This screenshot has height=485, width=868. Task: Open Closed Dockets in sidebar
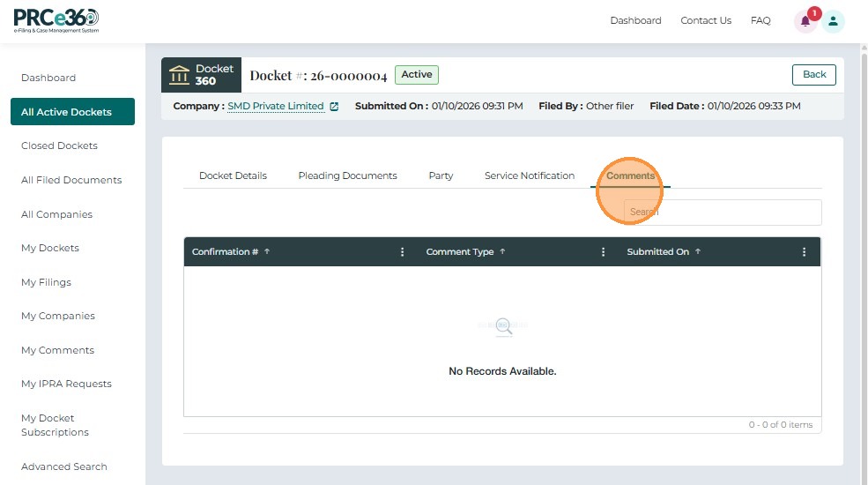coord(59,145)
